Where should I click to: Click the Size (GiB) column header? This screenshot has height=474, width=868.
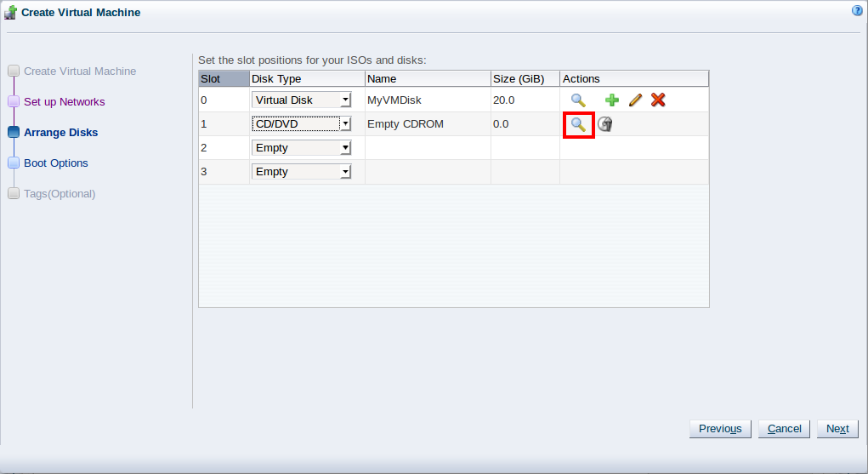[525, 79]
